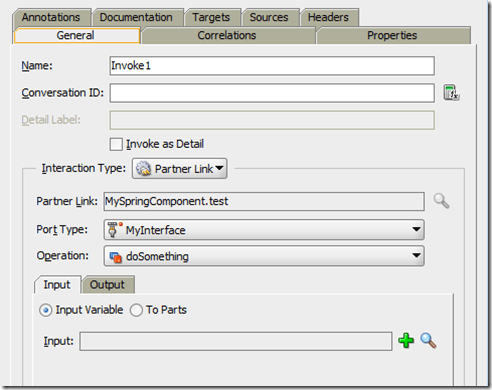Switch to the Correlations tab
The height and width of the screenshot is (390, 492).
(x=228, y=35)
